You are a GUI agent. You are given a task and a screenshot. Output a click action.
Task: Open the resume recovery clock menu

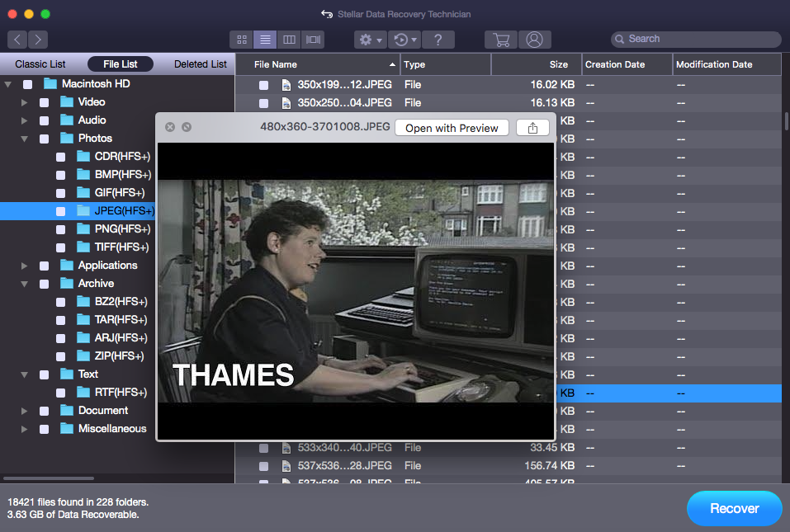click(404, 40)
